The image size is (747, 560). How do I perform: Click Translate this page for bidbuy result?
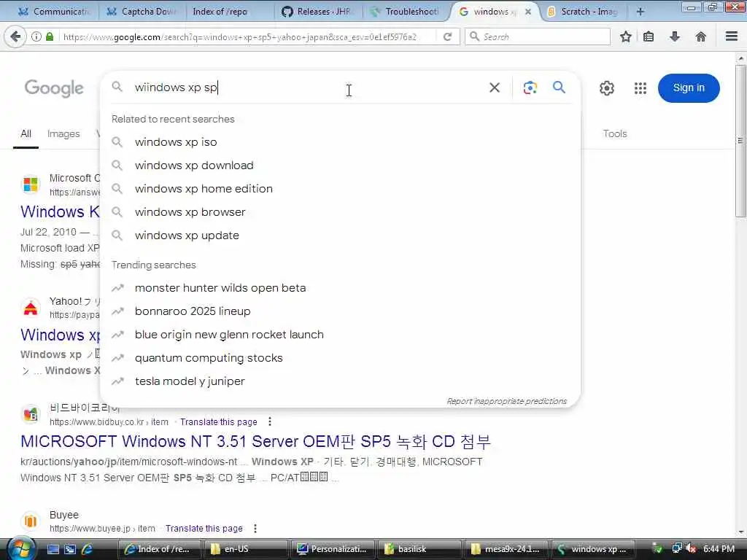pos(219,422)
